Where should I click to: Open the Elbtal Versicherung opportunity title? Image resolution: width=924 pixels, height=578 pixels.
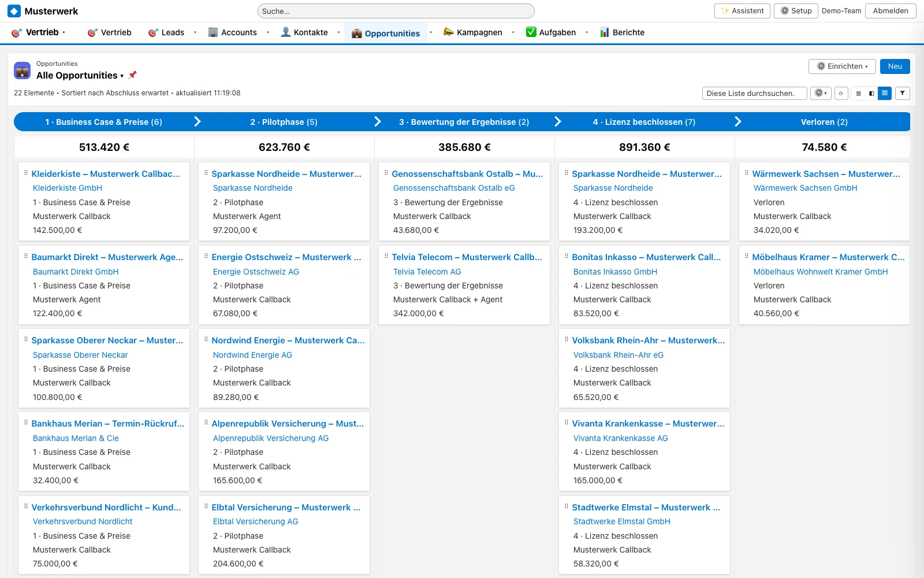coord(286,507)
